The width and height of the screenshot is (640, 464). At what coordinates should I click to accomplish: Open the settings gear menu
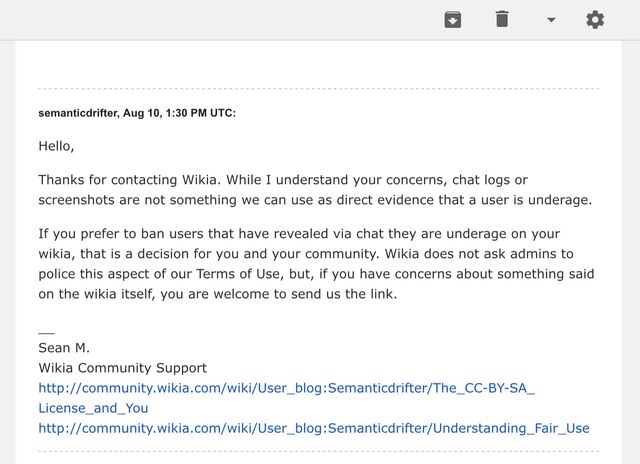click(x=595, y=20)
